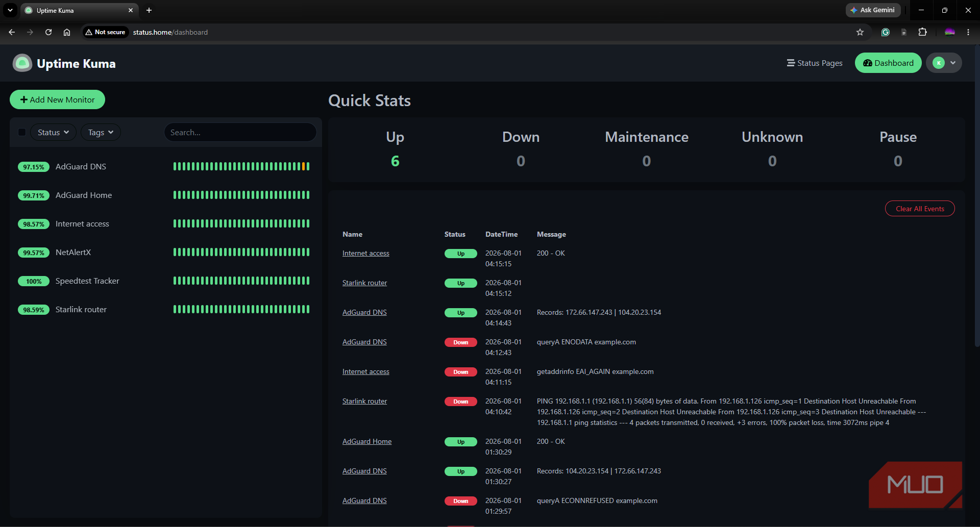Open the Status filter dropdown
The height and width of the screenshot is (527, 980).
click(53, 133)
